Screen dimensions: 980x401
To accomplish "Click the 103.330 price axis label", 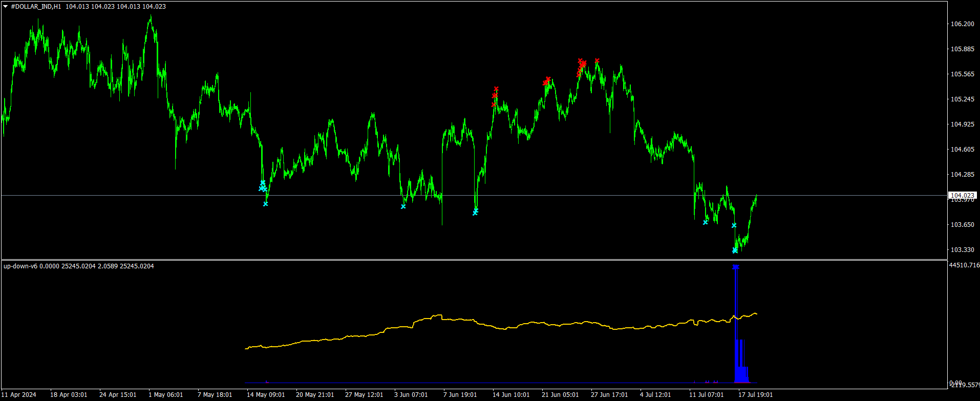I will pos(962,250).
